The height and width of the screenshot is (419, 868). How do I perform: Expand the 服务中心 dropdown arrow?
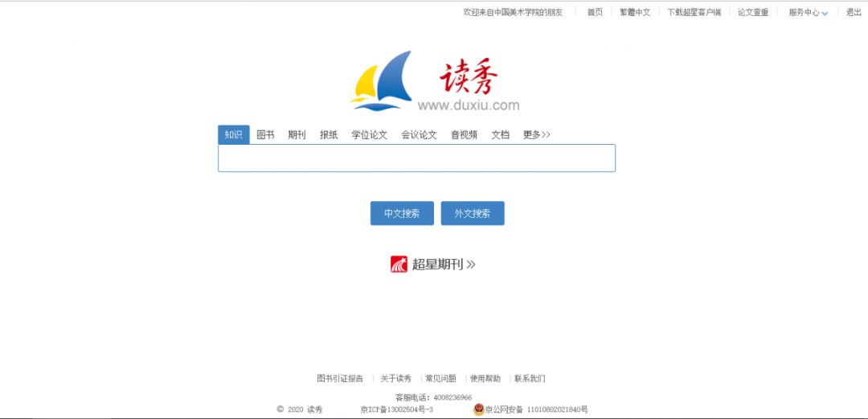825,14
